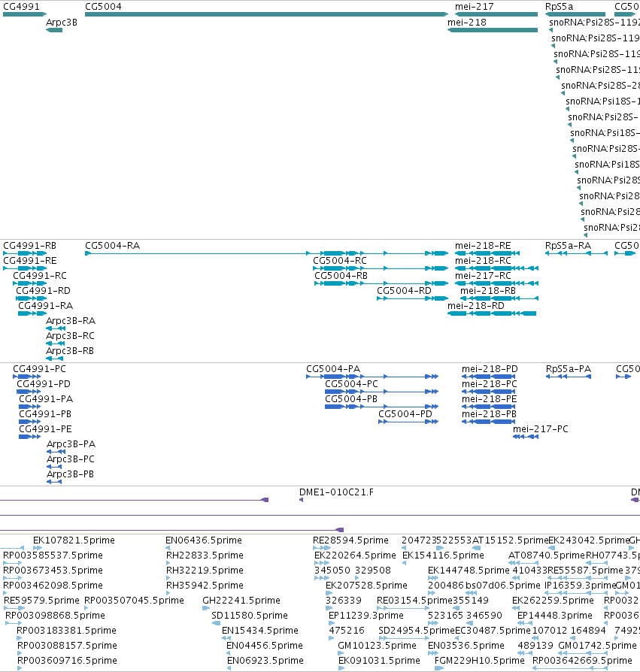The image size is (640, 672).
Task: Click transcript CG4991-RE
Action: [29, 261]
